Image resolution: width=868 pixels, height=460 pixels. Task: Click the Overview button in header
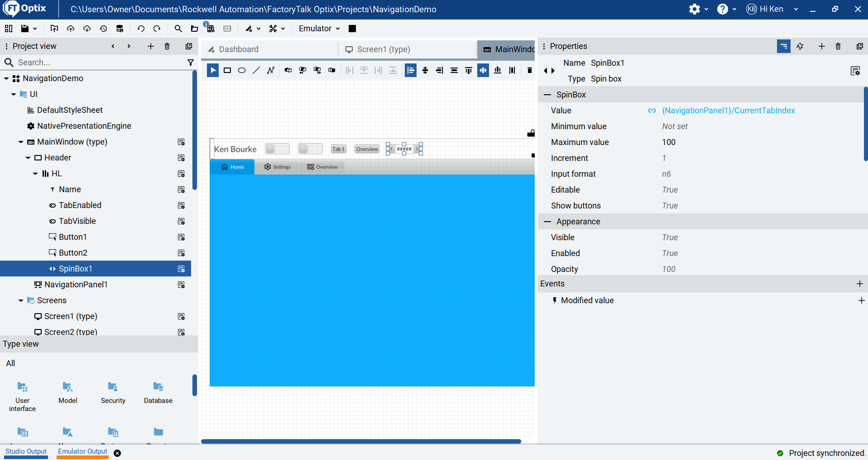coord(367,149)
